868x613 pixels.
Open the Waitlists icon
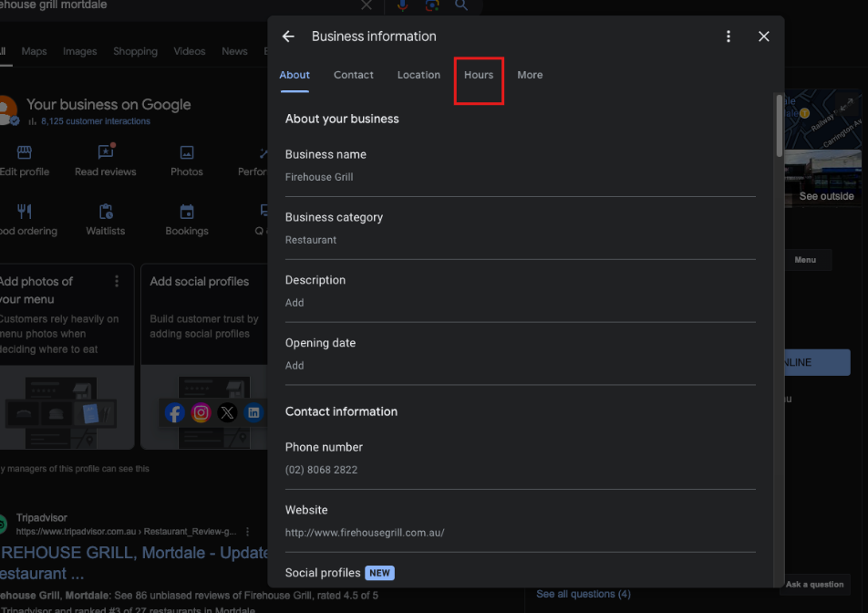point(105,211)
